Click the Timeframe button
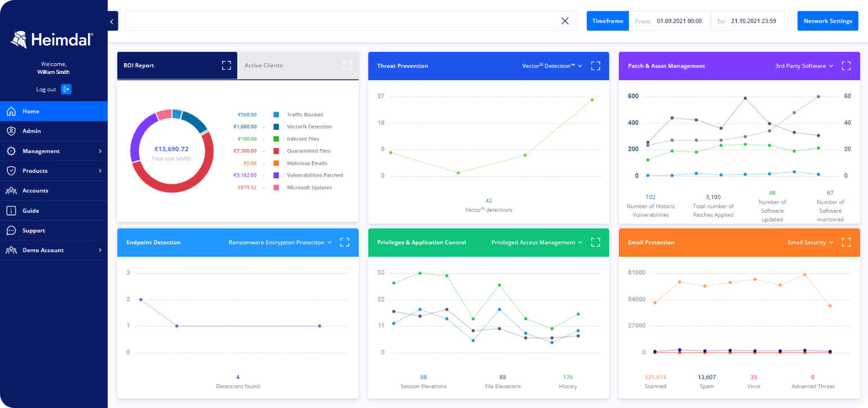The width and height of the screenshot is (868, 408). pyautogui.click(x=607, y=21)
